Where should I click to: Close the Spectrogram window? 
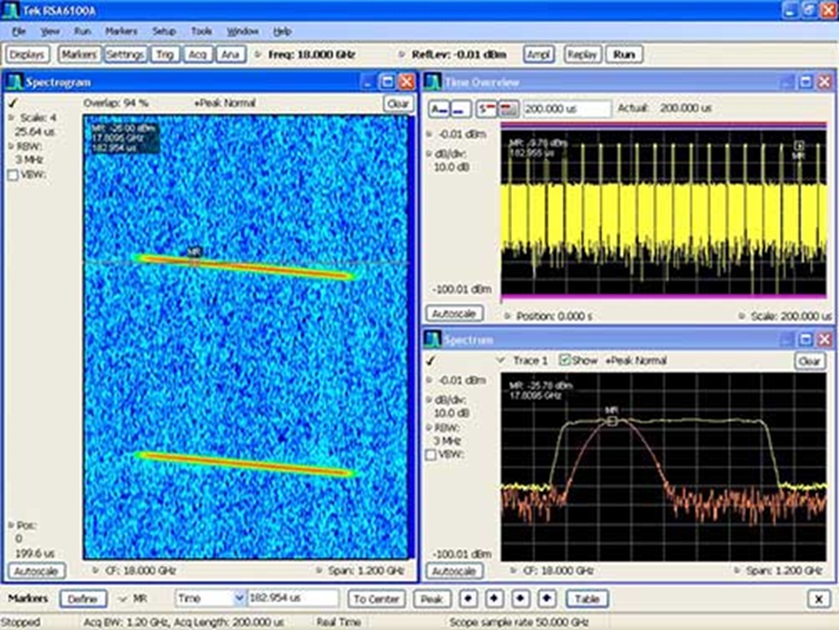(407, 82)
